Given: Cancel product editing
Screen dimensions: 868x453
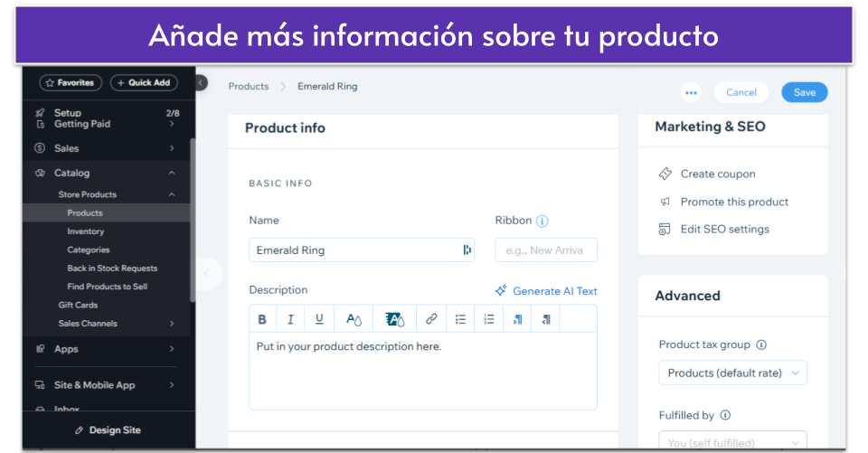Looking at the screenshot, I should click(741, 92).
